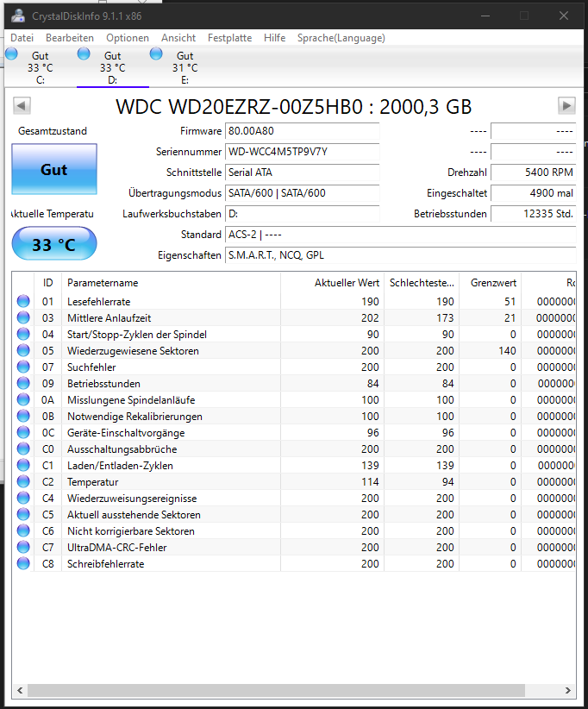Click status orb for Schreibfehlerrate
The height and width of the screenshot is (709, 588).
tap(23, 563)
